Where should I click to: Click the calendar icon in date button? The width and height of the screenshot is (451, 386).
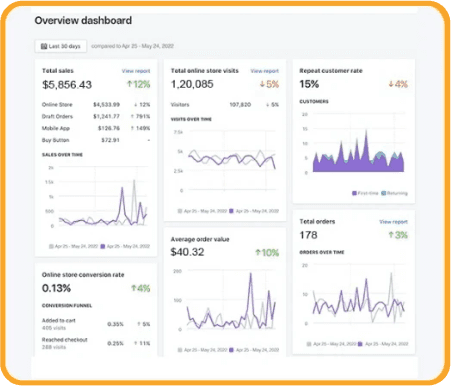coord(44,46)
